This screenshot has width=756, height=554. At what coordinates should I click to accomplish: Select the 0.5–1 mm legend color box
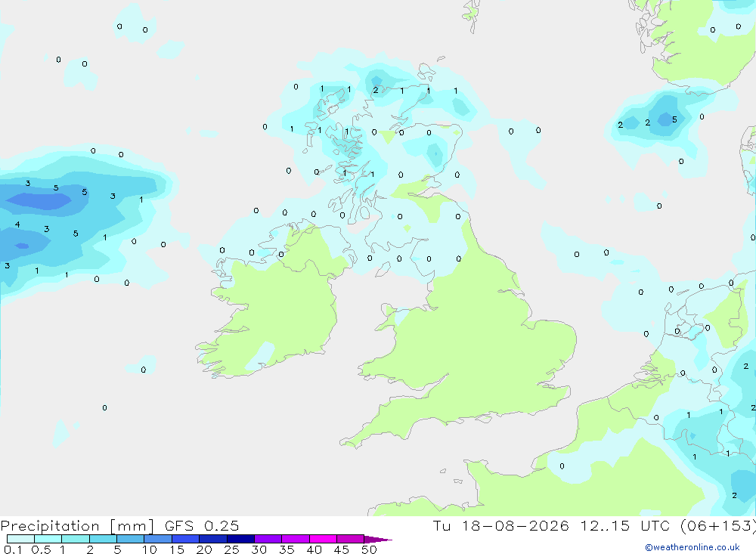48,539
